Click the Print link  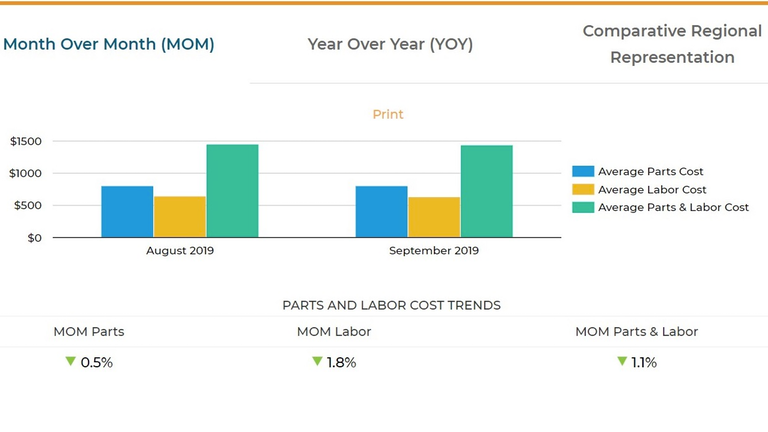point(388,115)
